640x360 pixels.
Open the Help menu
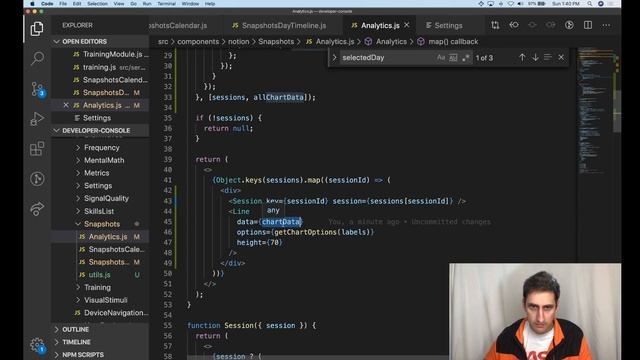pos(210,4)
